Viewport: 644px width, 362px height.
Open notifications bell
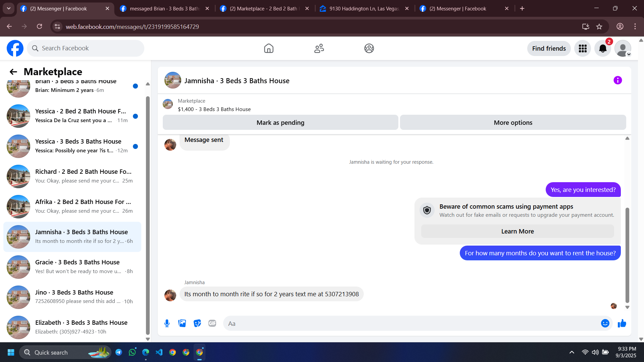603,49
